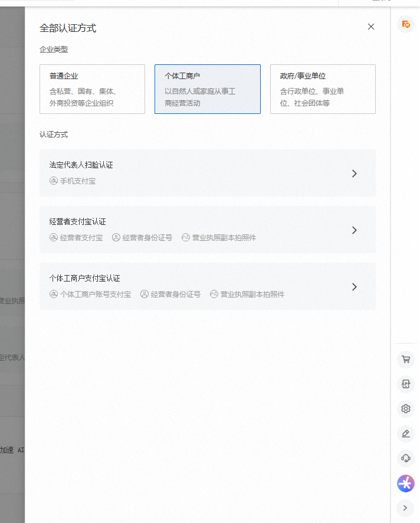This screenshot has width=420, height=523.
Task: Close the 全部认证方式 panel
Action: (x=371, y=27)
